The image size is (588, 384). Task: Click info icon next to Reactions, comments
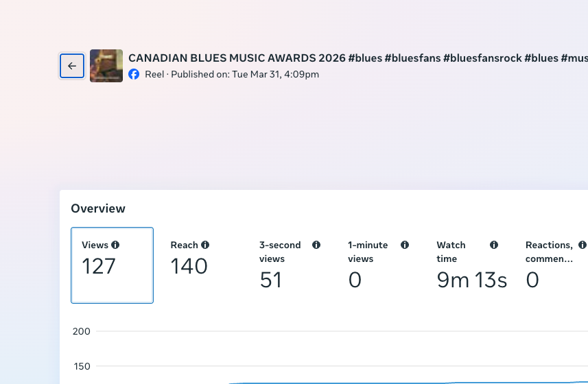(583, 245)
